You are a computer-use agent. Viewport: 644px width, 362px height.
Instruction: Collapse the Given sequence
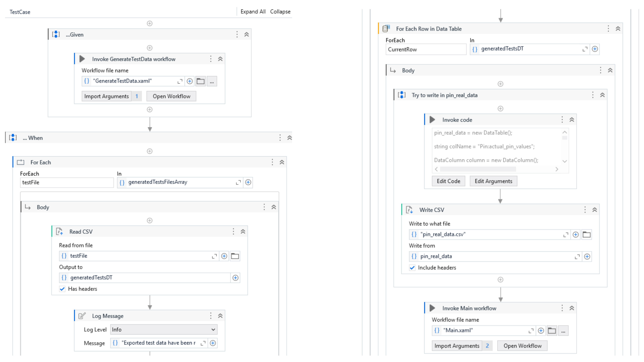(x=247, y=34)
